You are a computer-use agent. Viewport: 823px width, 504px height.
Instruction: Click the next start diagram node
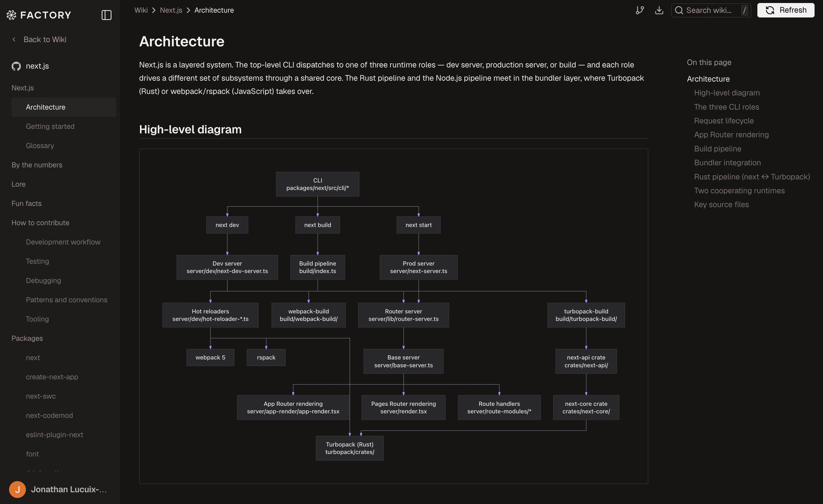point(418,225)
